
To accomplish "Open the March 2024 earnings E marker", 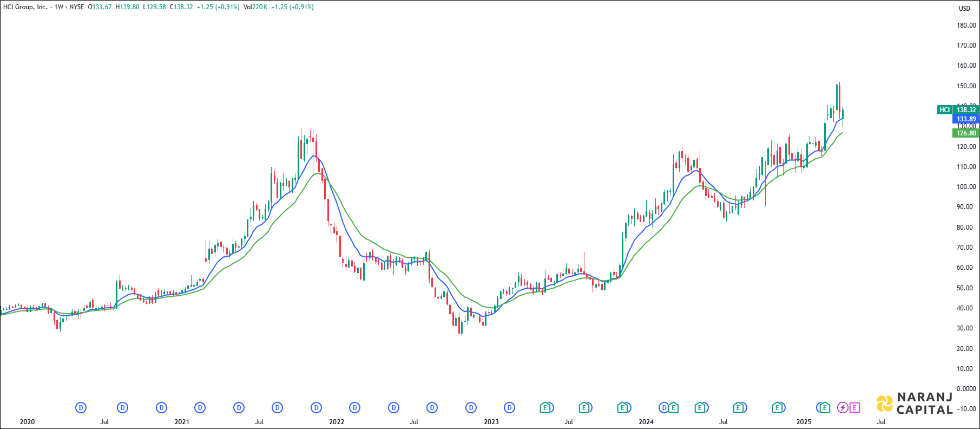I will tap(673, 407).
